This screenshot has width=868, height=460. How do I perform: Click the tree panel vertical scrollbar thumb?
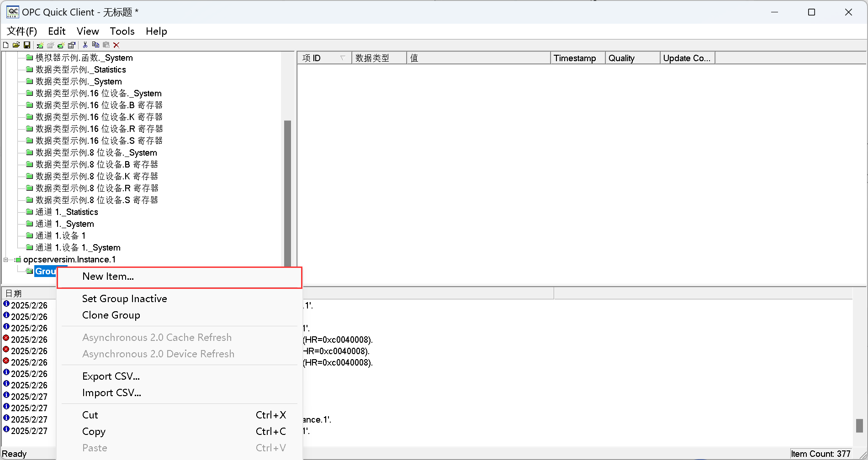287,192
